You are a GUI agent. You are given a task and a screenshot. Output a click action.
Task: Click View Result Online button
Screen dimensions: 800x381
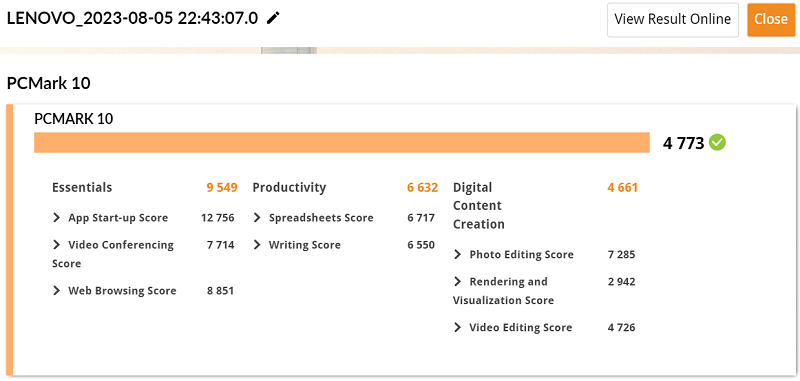click(672, 19)
